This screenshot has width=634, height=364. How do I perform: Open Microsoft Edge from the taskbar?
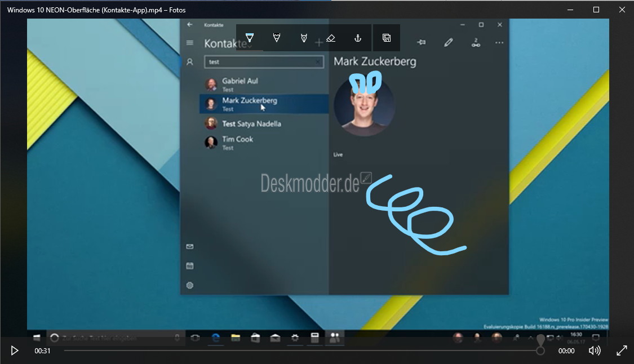[215, 338]
